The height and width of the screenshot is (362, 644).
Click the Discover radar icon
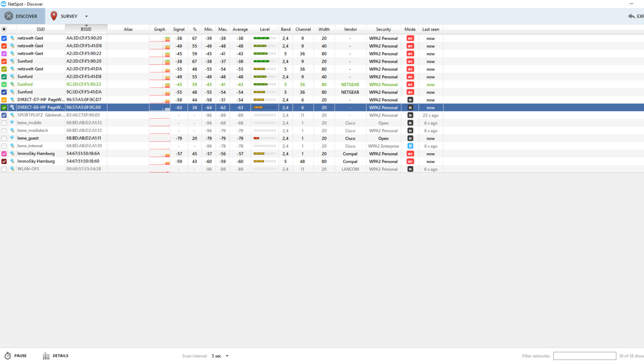coord(8,16)
